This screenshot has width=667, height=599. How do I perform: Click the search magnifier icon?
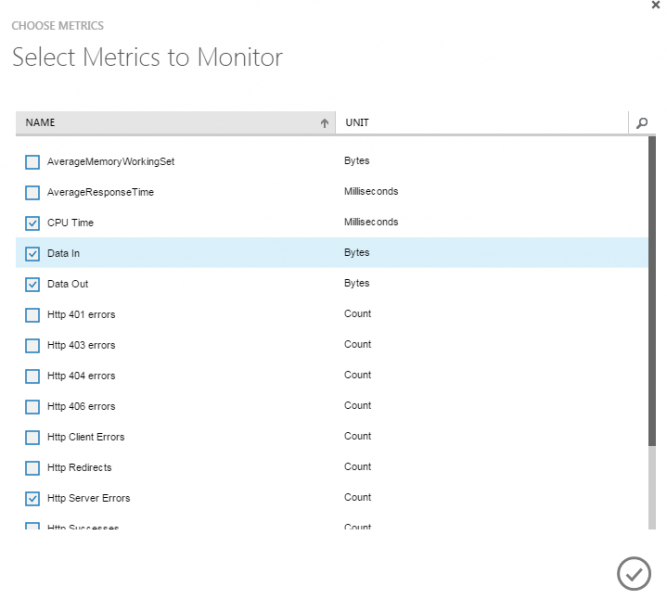pos(641,123)
